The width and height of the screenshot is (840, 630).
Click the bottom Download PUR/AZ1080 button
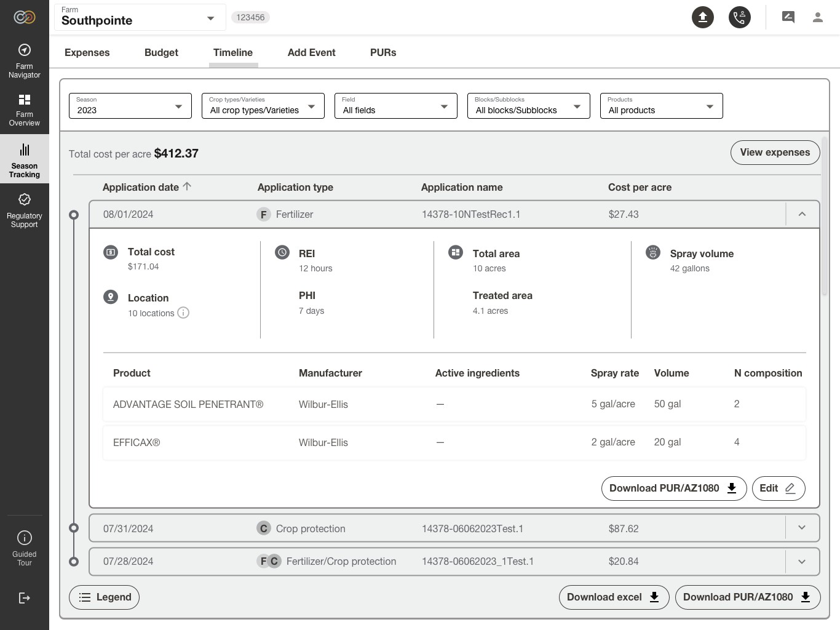tap(748, 597)
